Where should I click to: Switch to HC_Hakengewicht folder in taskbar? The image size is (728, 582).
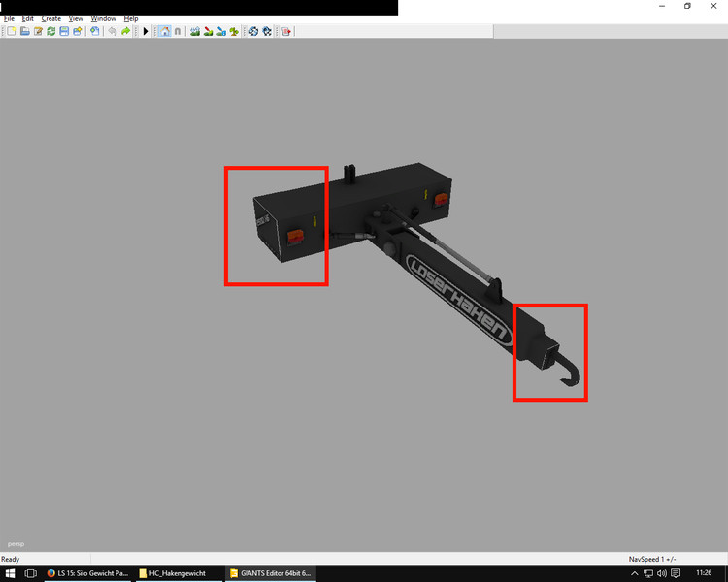tap(177, 573)
